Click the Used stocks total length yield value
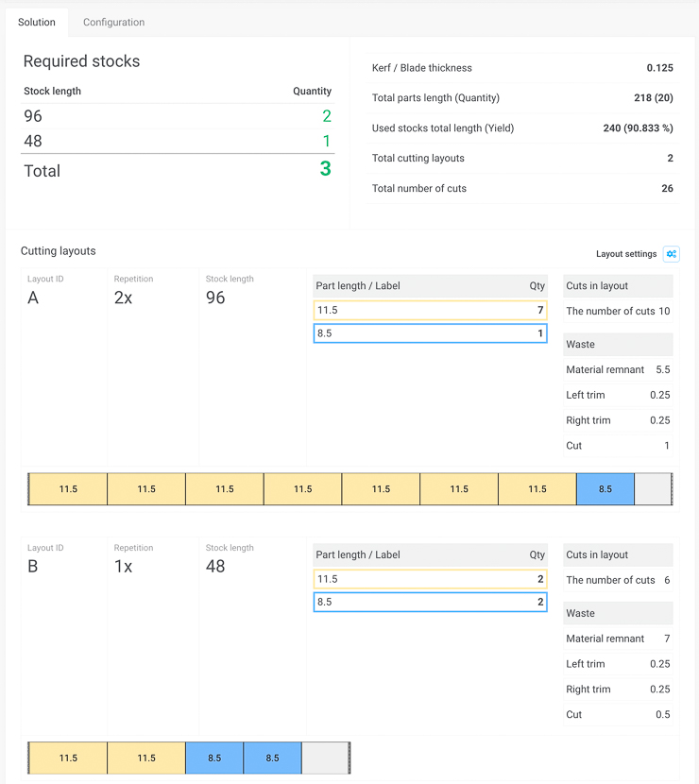This screenshot has height=784, width=699. (x=638, y=128)
